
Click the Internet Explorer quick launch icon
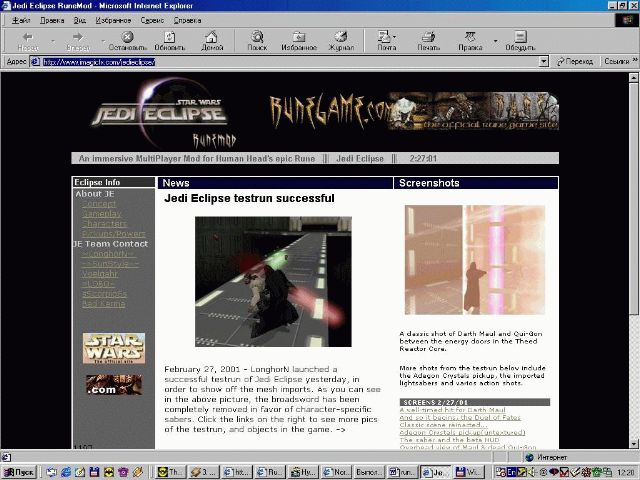(65, 472)
